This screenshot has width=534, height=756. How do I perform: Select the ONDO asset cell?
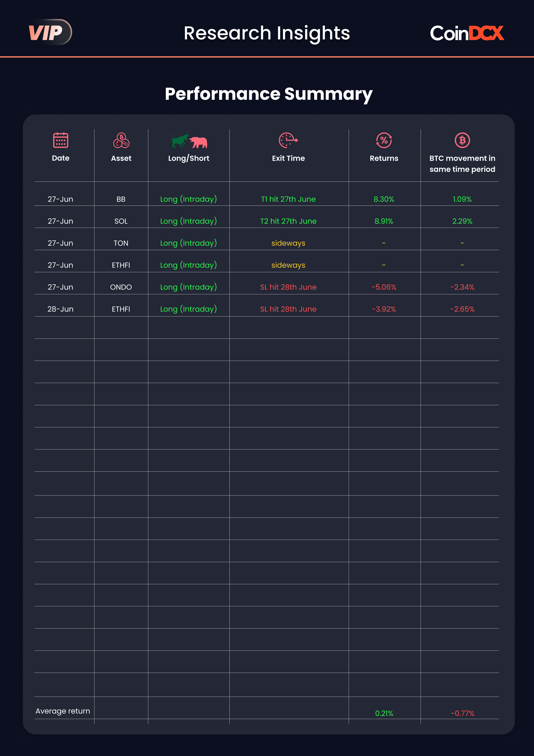[121, 287]
